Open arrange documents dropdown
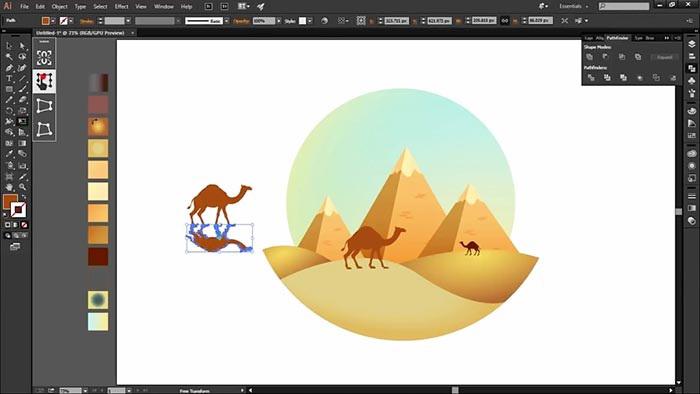Viewport: 700px width, 394px height. (x=244, y=6)
